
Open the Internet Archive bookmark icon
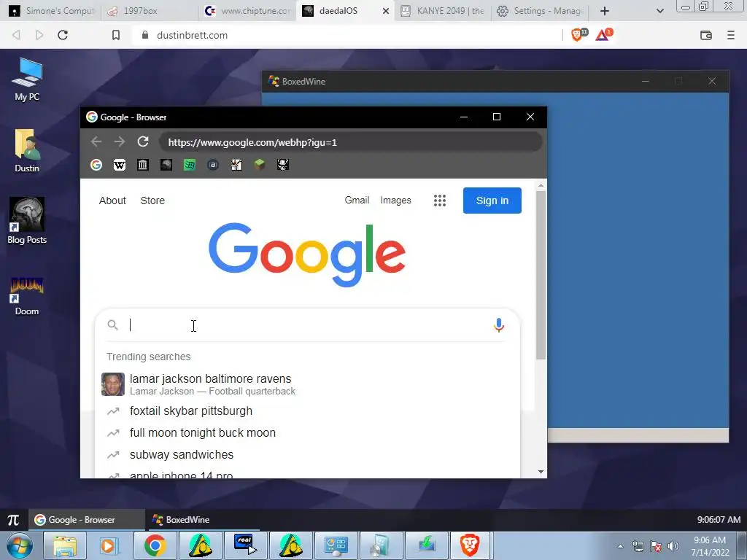pyautogui.click(x=143, y=165)
